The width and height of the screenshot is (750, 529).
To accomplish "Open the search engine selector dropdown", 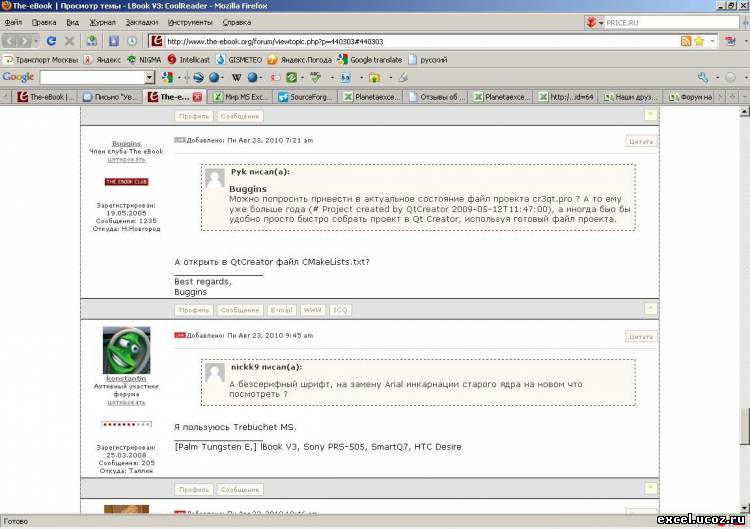I will [x=601, y=22].
